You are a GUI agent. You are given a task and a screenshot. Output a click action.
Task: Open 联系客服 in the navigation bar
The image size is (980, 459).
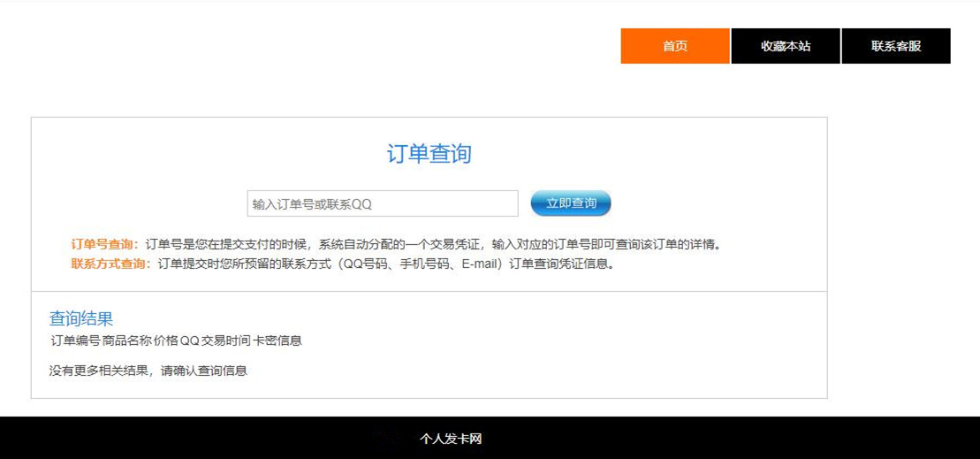(896, 46)
